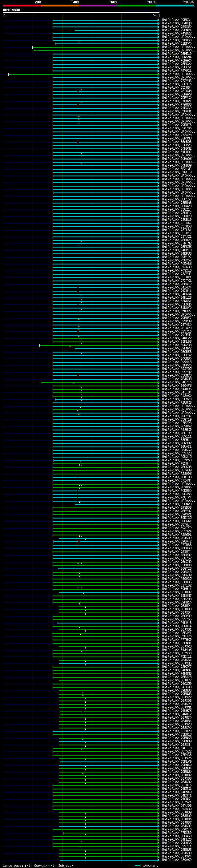Select hit label UniRef100_Q1DXC9
This screenshot has height=868, width=197.
(176, 108)
